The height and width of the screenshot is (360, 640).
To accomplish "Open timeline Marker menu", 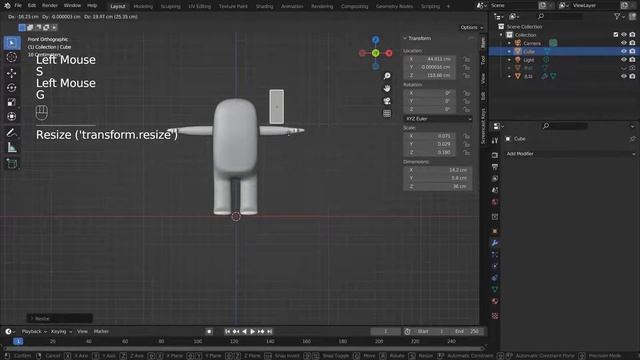I will [101, 331].
